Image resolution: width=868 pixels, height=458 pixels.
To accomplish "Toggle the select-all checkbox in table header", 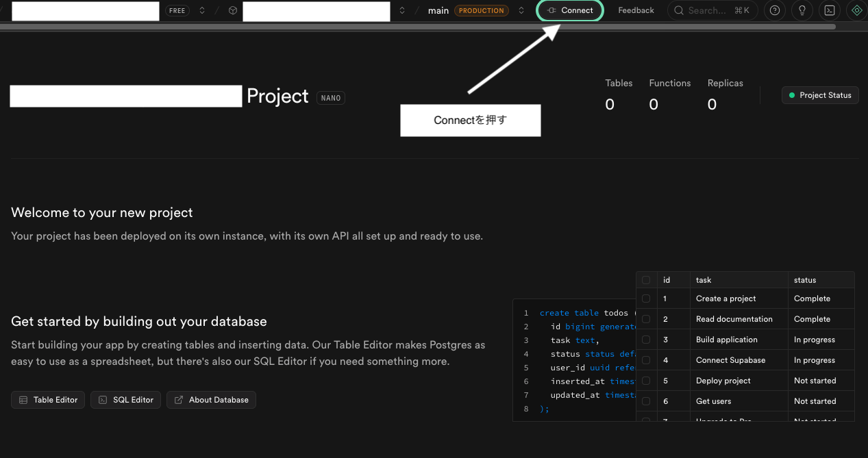I will [x=646, y=280].
